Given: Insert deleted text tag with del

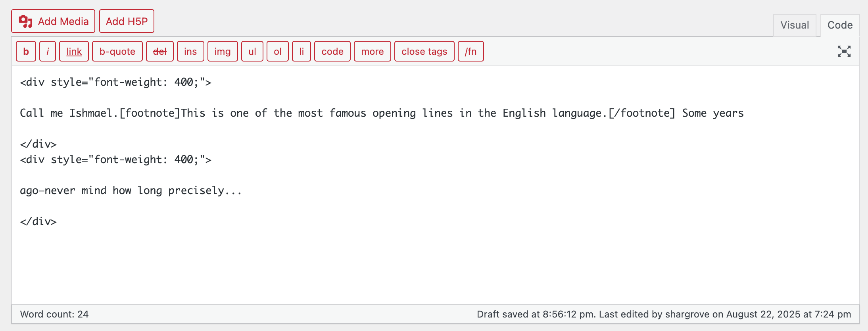Looking at the screenshot, I should click(x=159, y=52).
